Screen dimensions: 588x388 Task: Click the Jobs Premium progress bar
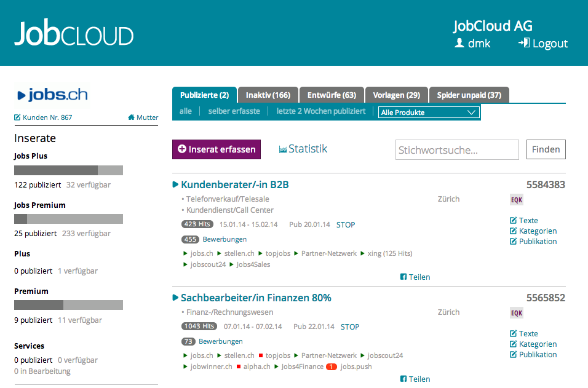[x=69, y=219]
